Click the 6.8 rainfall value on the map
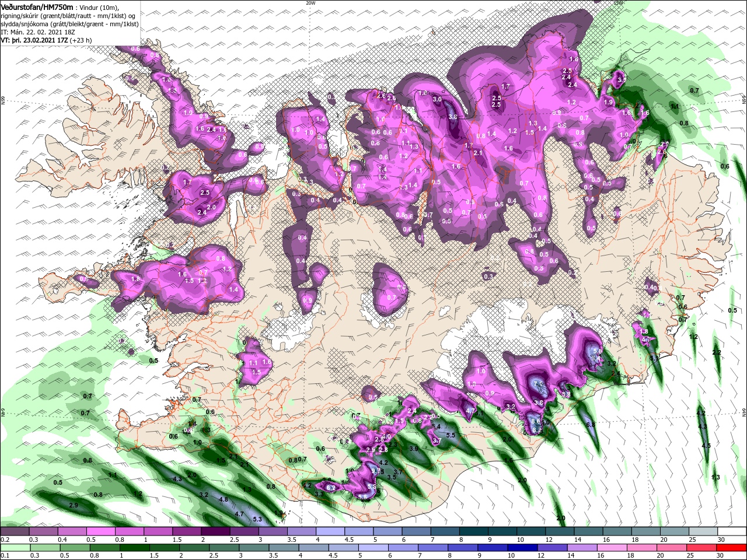The height and width of the screenshot is (560, 747). pyautogui.click(x=591, y=425)
